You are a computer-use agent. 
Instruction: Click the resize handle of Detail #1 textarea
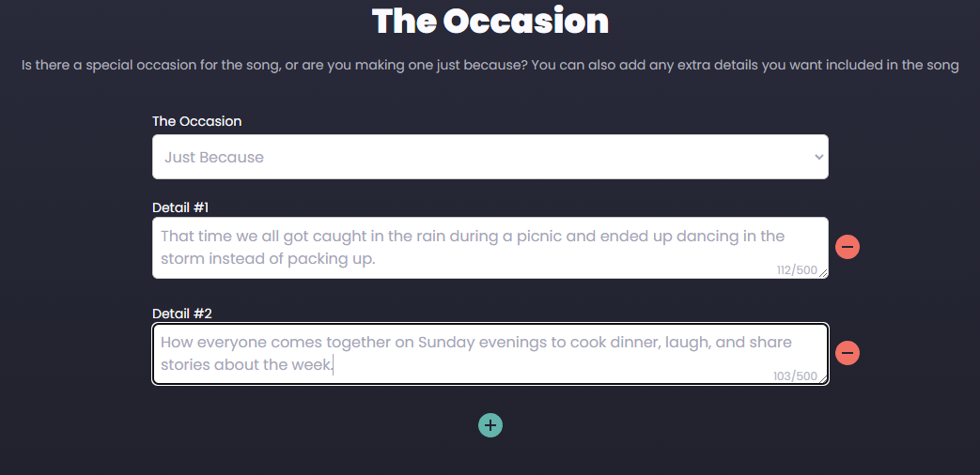[824, 274]
